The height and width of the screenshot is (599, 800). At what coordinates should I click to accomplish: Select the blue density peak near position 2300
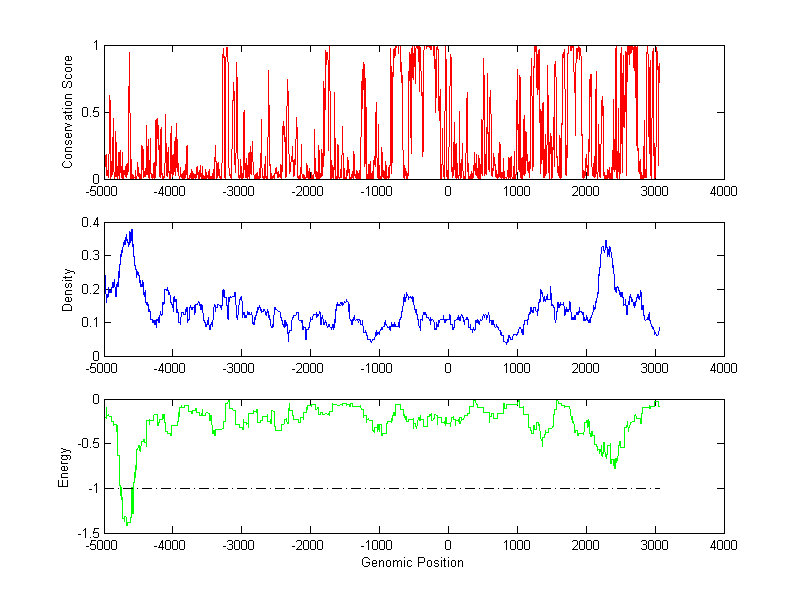[x=605, y=243]
